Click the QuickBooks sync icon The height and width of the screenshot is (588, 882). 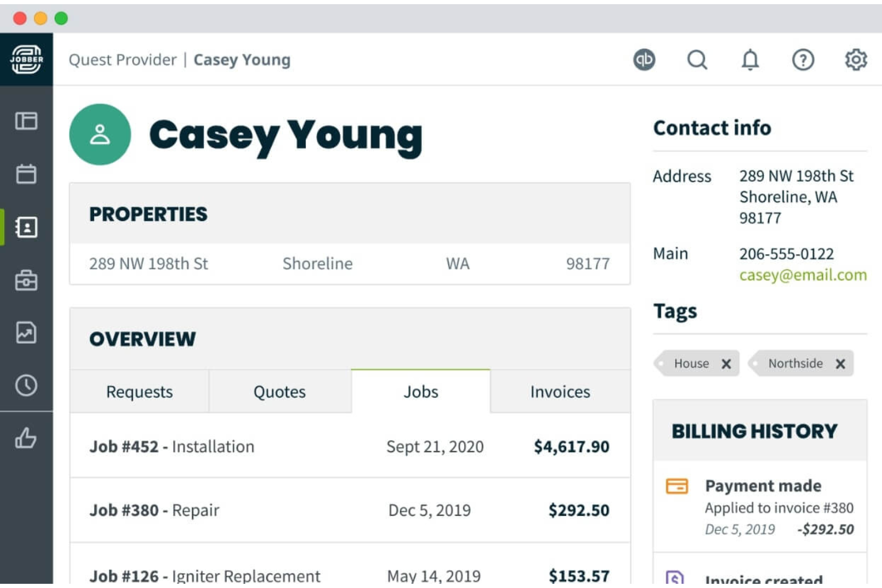(x=644, y=60)
